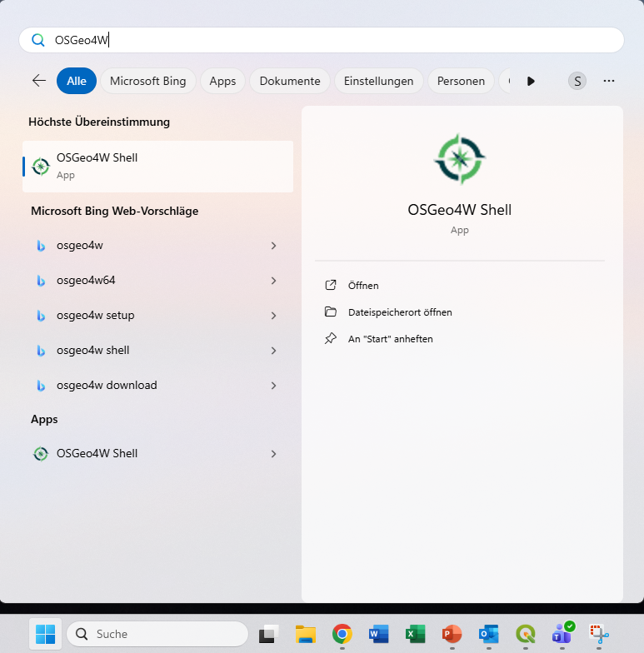Open Google Chrome from the taskbar

point(342,634)
